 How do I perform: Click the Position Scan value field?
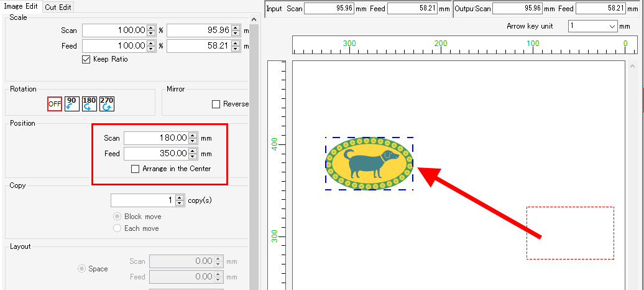[x=155, y=138]
